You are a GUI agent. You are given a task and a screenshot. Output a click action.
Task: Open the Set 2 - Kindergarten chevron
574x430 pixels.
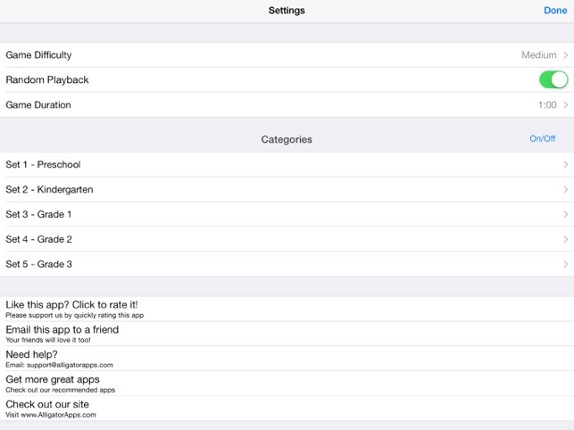pos(566,190)
